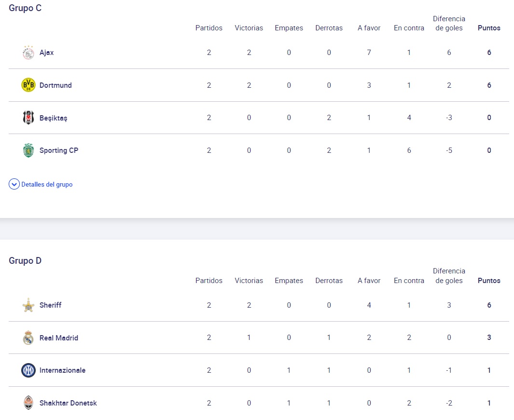
Task: Click the Sheriff club logo
Action: [28, 305]
